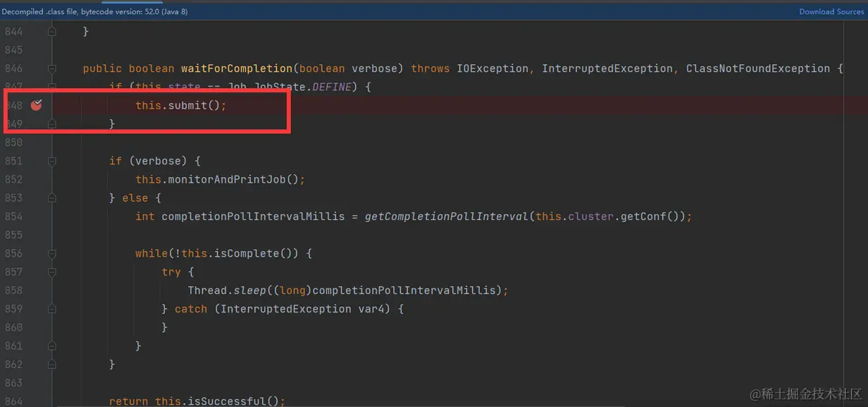Click the else keyword on line 853
Screen dimensions: 868x407
(135, 198)
